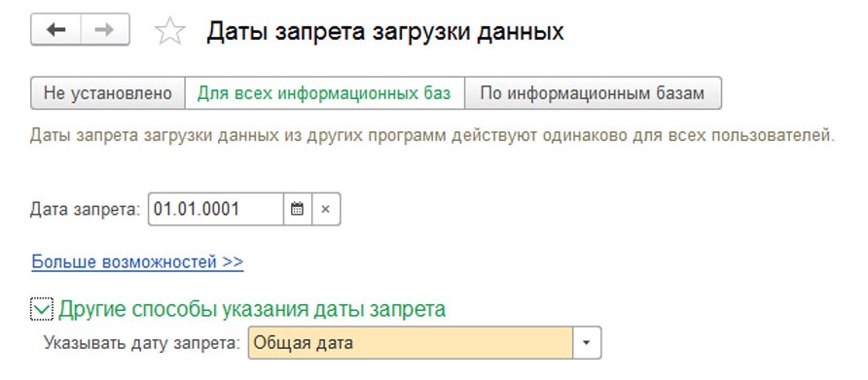Collapse the green chevron beside Другие способы
Viewport: 868px width, 380px height.
point(42,310)
